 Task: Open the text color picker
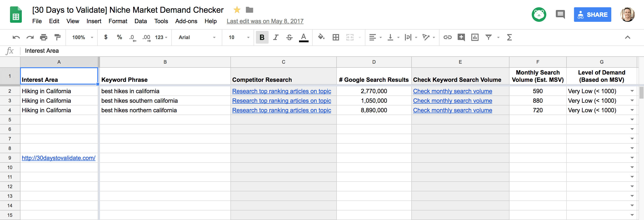coord(304,37)
